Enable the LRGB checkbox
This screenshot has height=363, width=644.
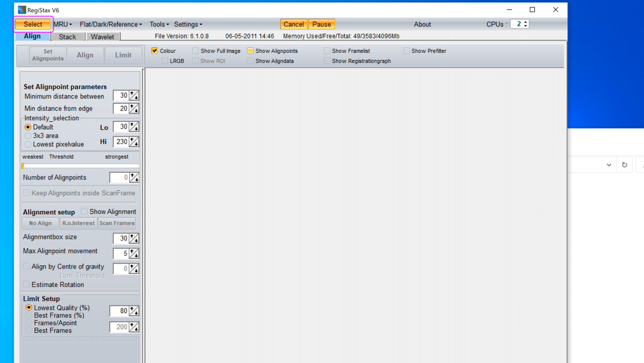[x=165, y=61]
